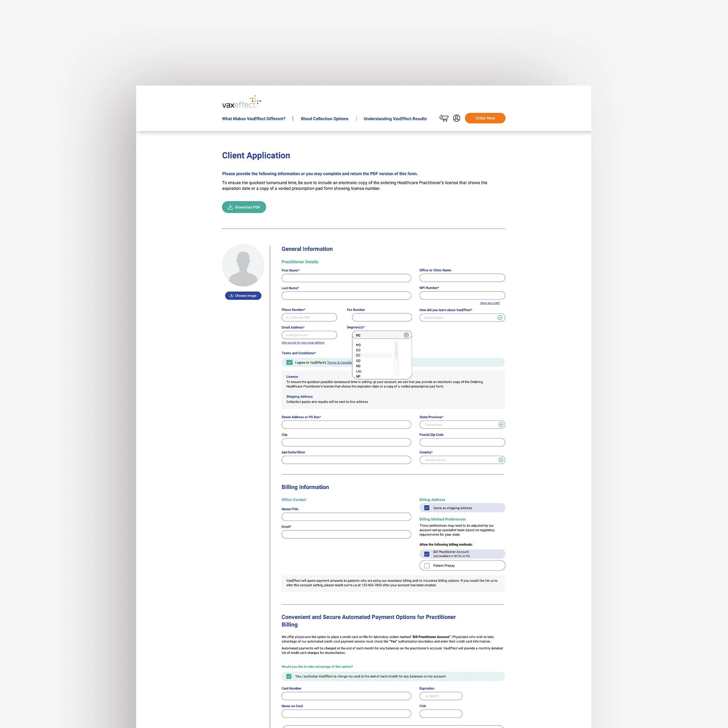Collapse the Degrees dropdown with chevron icon
This screenshot has height=728, width=728.
pos(406,335)
